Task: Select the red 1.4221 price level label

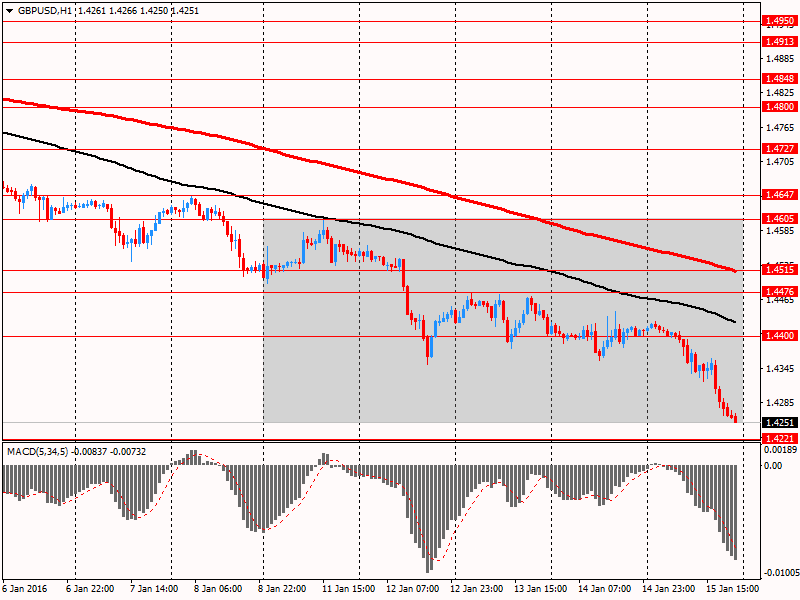Action: (779, 438)
